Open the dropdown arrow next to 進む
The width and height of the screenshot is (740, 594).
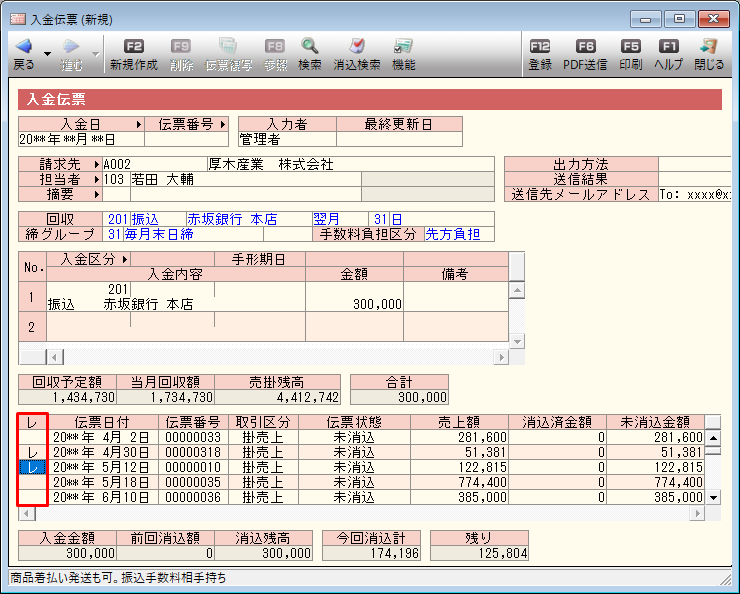point(95,54)
